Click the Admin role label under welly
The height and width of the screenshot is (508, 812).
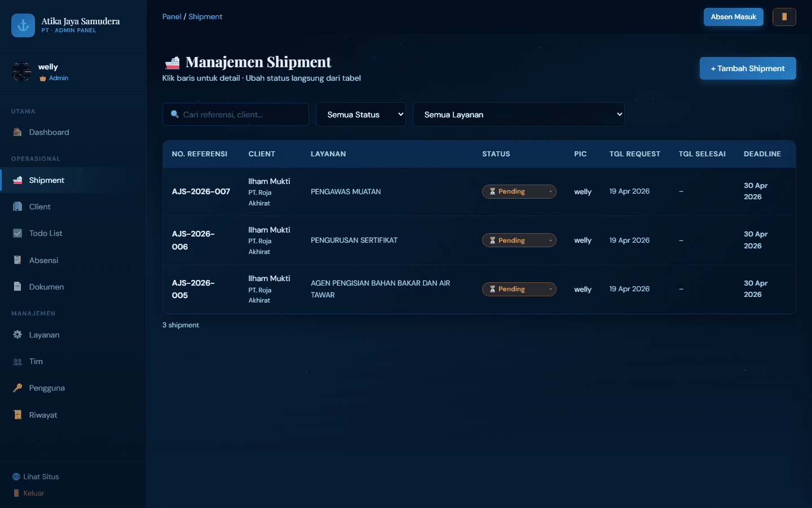pos(59,78)
